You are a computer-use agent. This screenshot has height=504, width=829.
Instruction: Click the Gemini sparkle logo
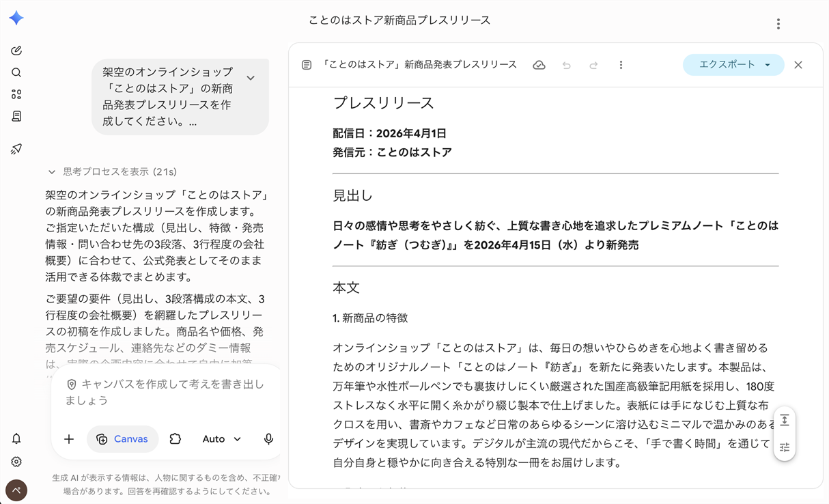(x=16, y=18)
